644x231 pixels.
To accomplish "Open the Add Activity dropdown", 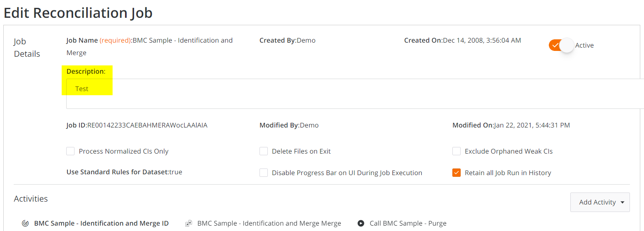I will click(600, 202).
